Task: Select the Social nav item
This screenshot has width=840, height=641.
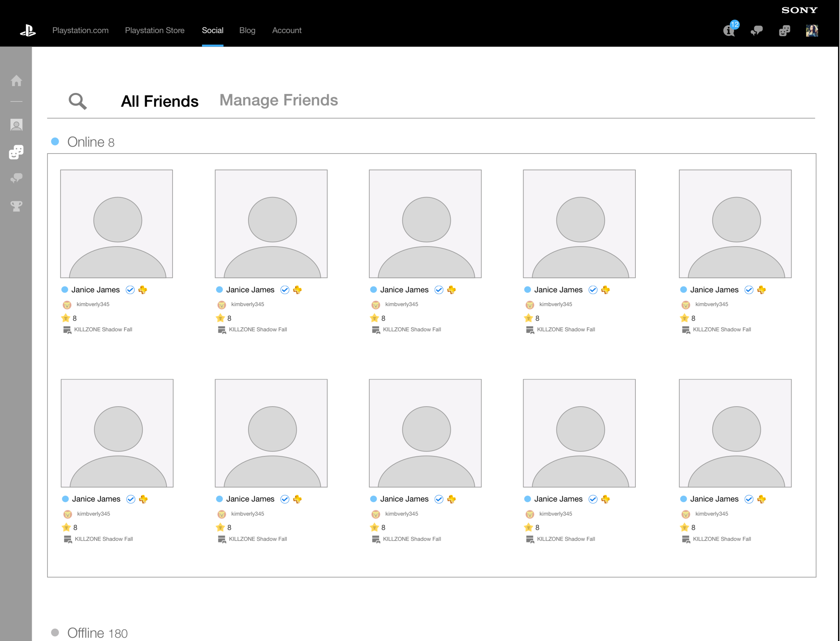Action: (x=213, y=31)
